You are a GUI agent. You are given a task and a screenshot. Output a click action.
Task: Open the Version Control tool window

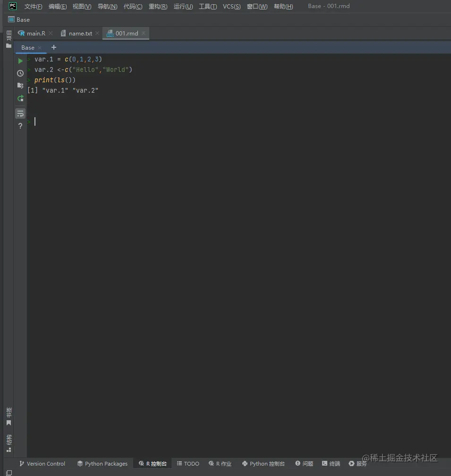pyautogui.click(x=42, y=464)
